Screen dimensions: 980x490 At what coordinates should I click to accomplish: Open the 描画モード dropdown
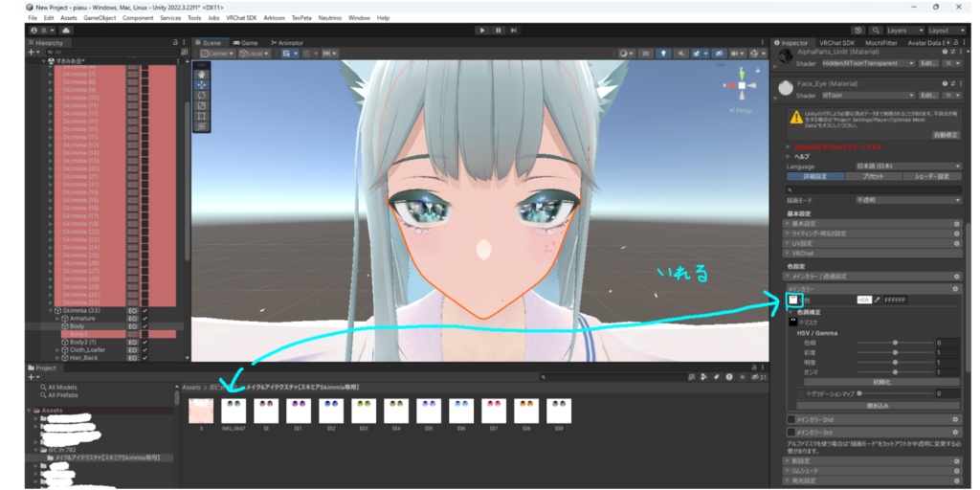click(x=908, y=200)
